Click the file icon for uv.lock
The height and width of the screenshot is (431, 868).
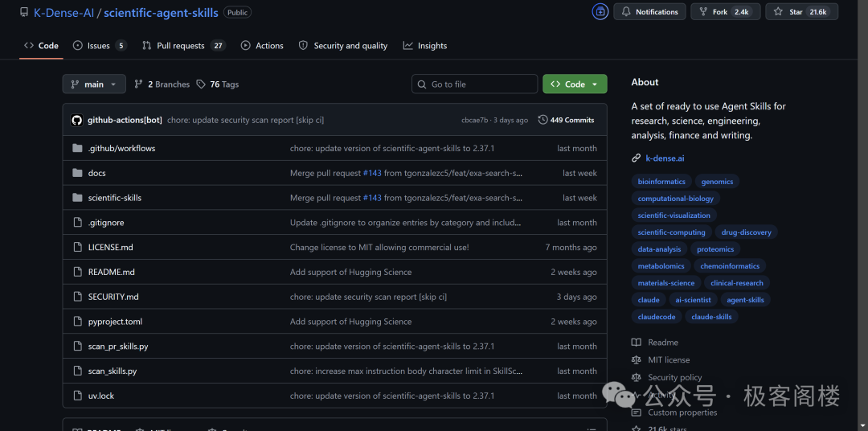point(77,396)
